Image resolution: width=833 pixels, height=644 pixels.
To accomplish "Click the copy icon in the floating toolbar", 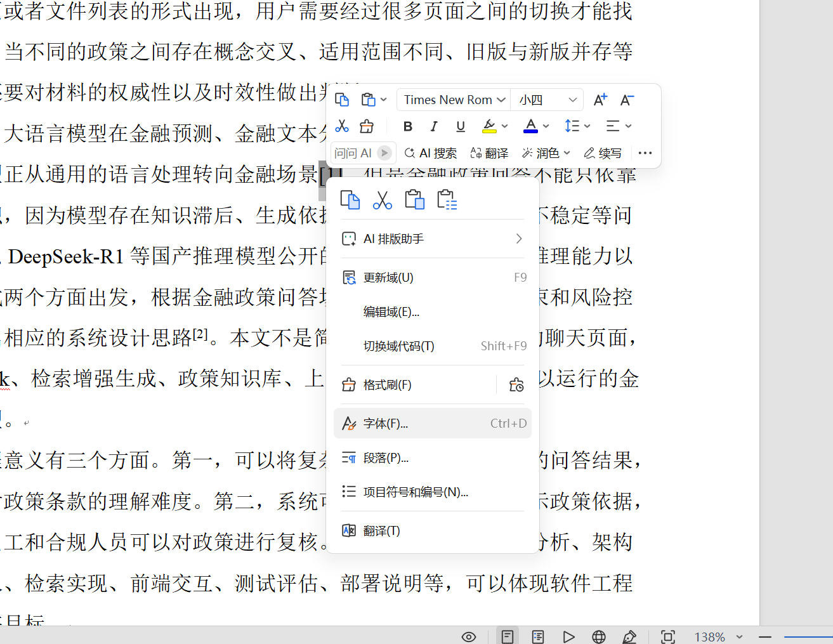I will (342, 100).
